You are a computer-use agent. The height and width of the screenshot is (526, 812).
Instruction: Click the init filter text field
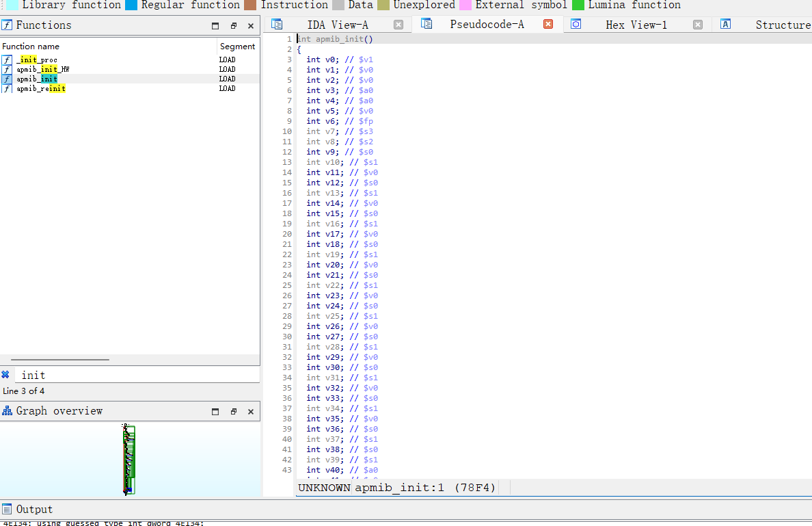(x=137, y=375)
